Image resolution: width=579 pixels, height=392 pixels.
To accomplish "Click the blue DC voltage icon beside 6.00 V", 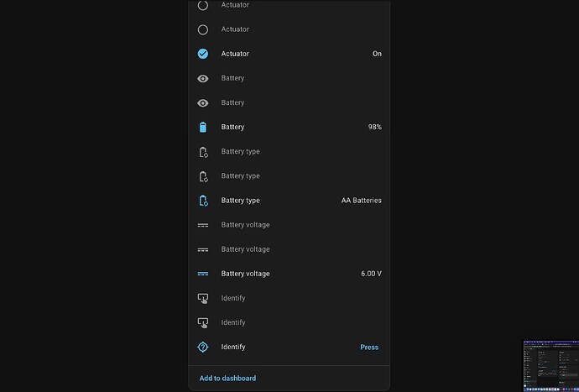I will (x=203, y=274).
